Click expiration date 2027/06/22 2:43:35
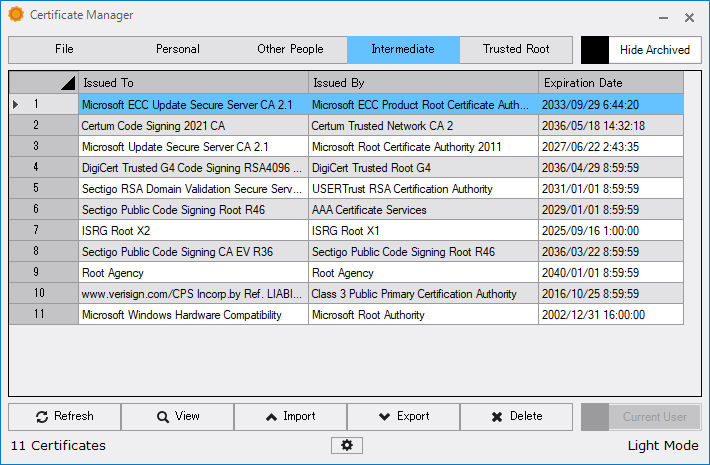Screen dimensions: 710x465 611,147
